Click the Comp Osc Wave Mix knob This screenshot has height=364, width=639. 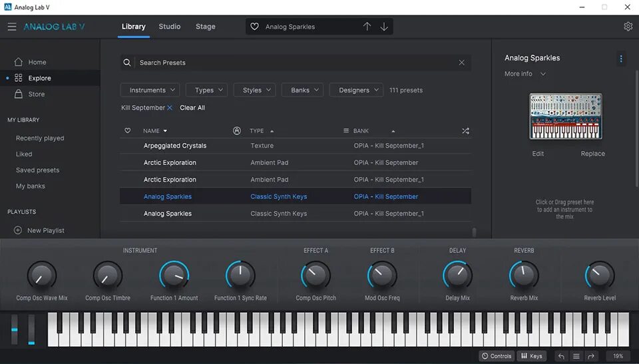click(41, 275)
